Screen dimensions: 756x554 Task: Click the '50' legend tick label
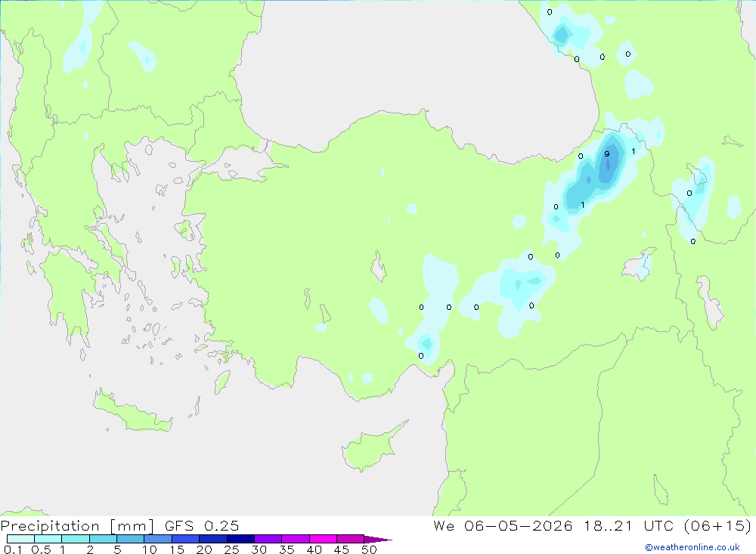369,549
